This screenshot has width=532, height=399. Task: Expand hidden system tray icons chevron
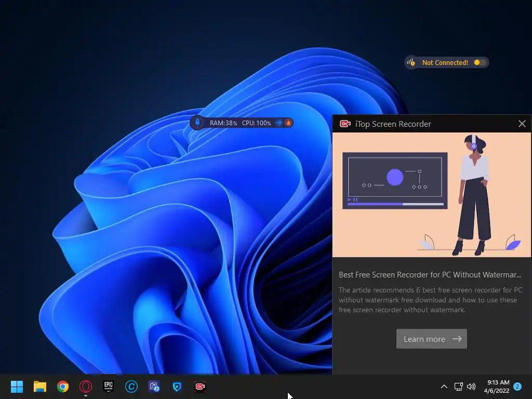(444, 387)
